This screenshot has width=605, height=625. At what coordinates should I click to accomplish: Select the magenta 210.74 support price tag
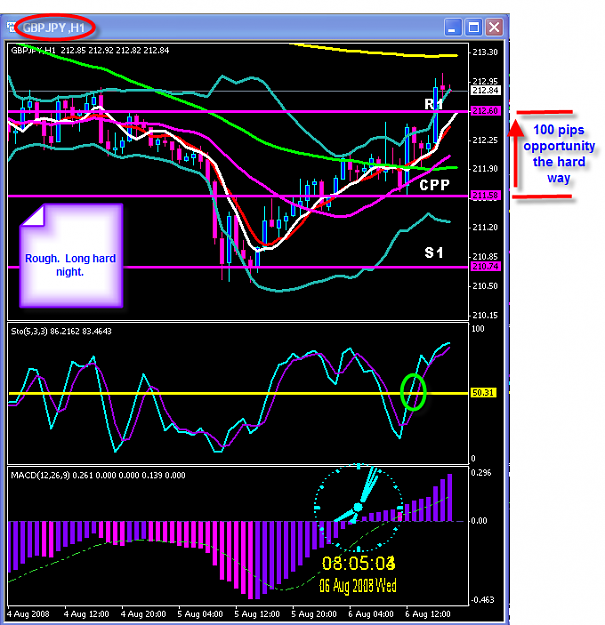485,266
